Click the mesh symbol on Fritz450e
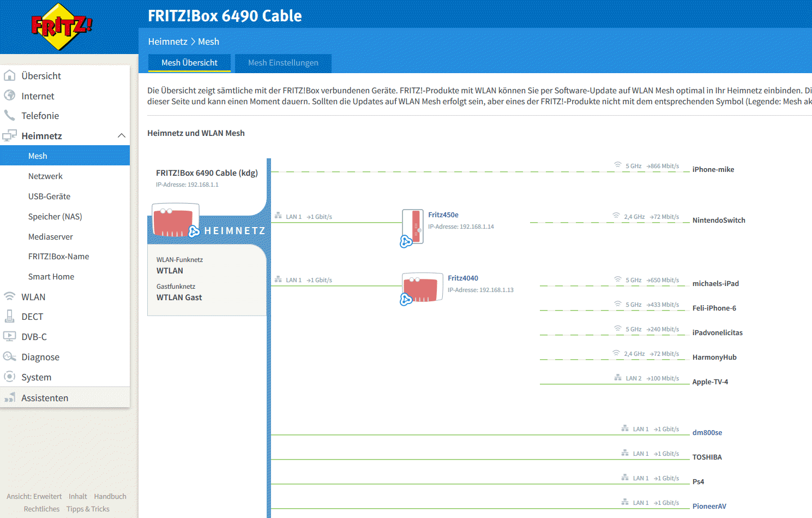Viewport: 812px width, 518px height. tap(406, 241)
